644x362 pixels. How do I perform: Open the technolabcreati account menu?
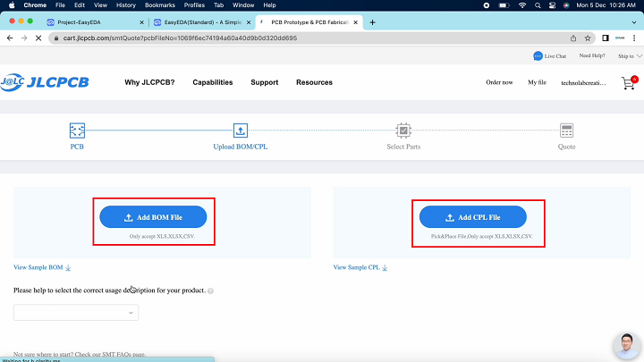tap(583, 83)
